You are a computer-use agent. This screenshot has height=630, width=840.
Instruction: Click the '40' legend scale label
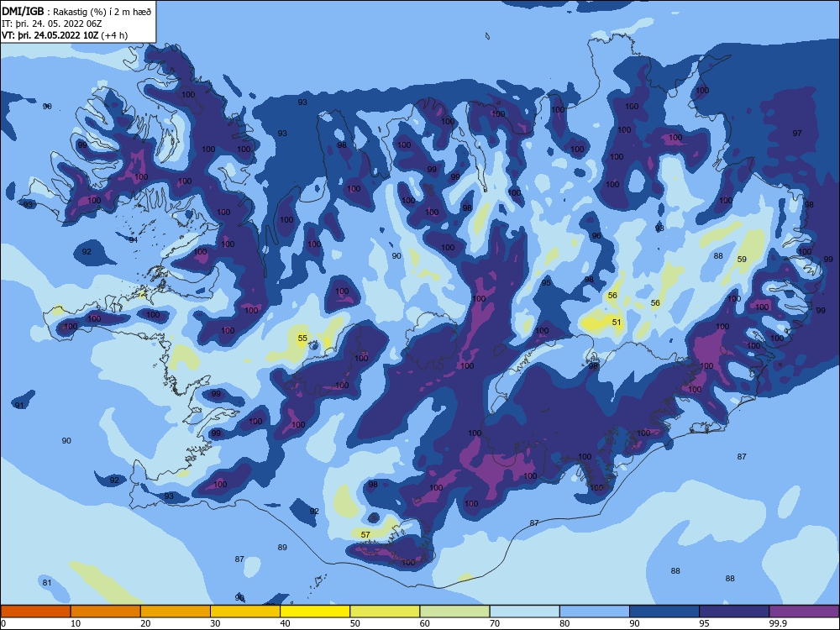point(285,623)
